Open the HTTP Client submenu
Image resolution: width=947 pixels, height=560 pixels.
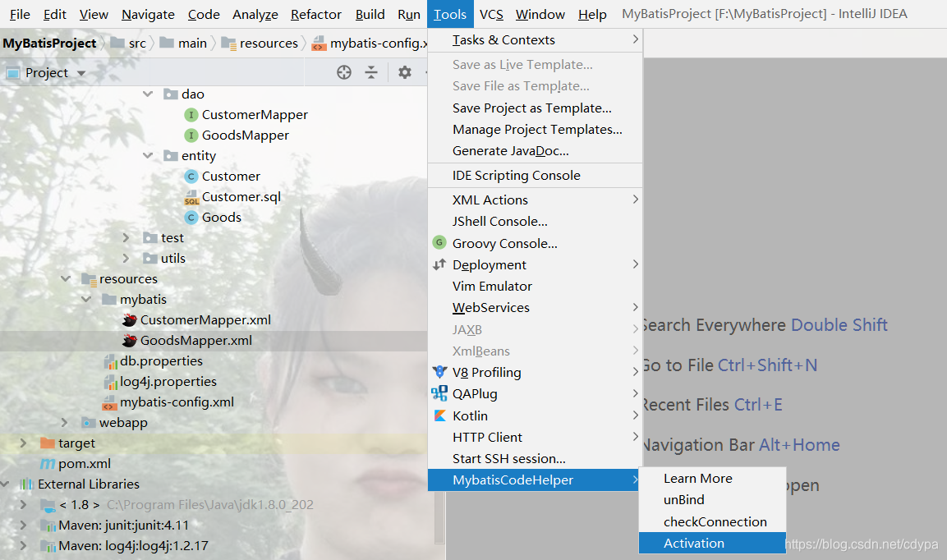point(536,438)
